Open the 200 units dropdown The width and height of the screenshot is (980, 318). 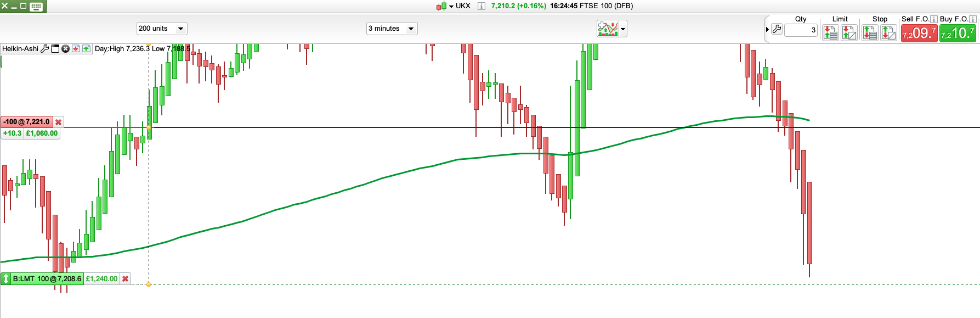(162, 29)
